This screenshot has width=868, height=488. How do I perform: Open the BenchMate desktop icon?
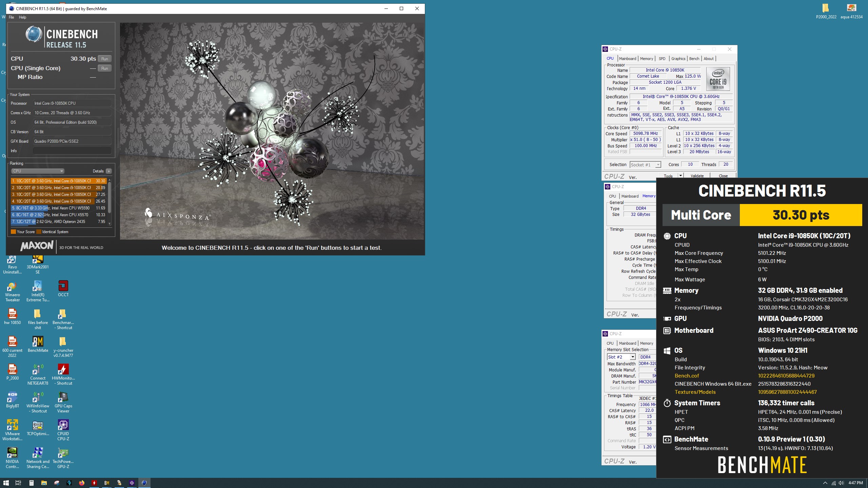click(38, 344)
